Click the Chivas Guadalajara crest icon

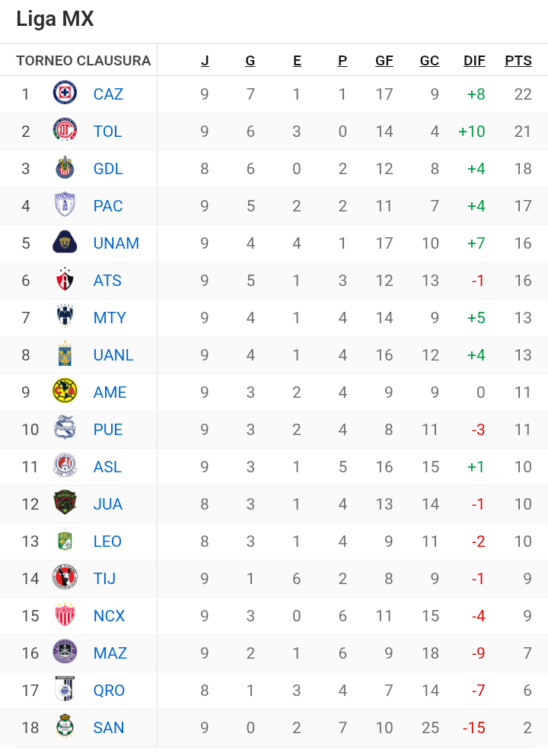click(65, 168)
